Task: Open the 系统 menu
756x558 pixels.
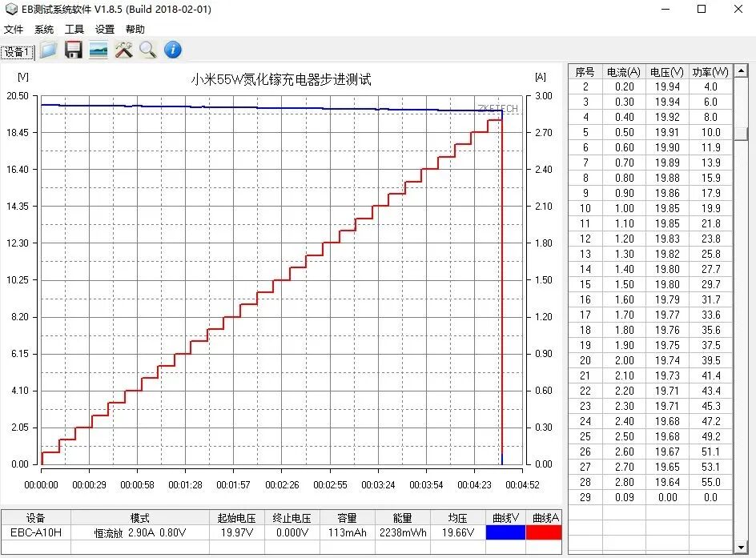Action: click(x=44, y=29)
